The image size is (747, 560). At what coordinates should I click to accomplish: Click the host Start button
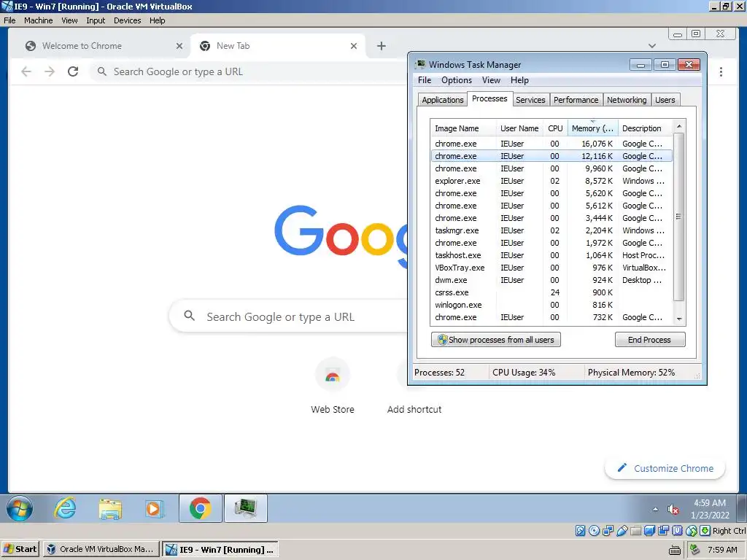point(20,550)
